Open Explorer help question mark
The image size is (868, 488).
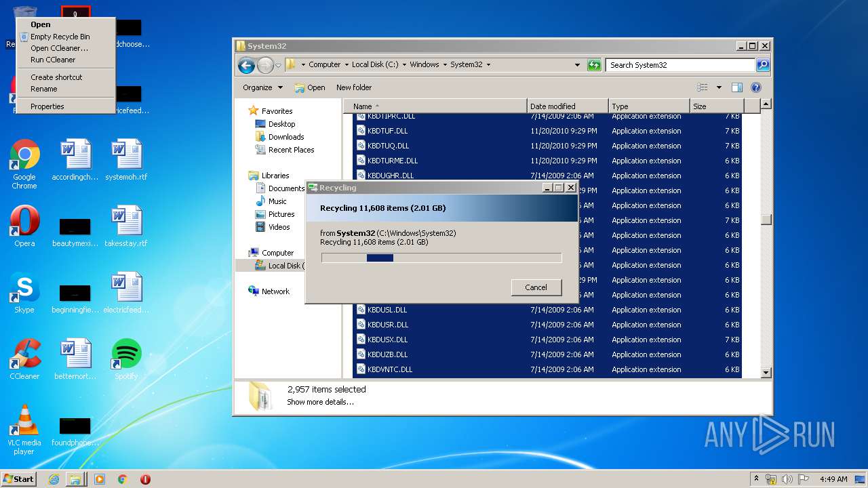pyautogui.click(x=756, y=87)
